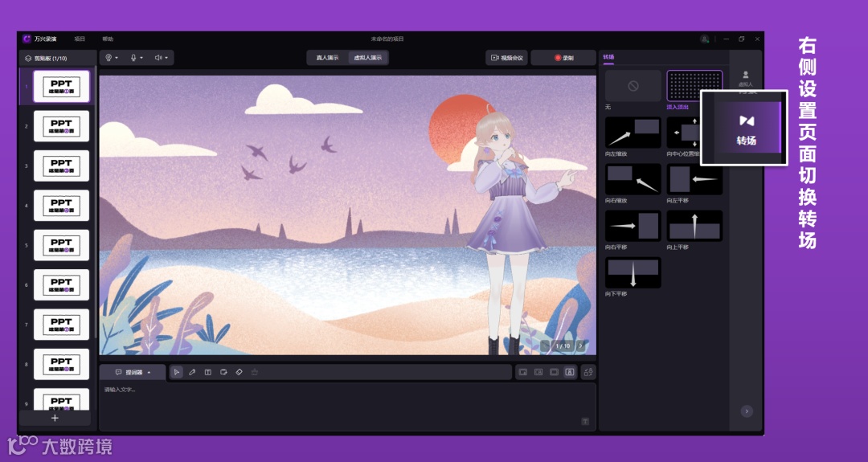Viewport: 868px width, 462px height.
Task: Click the teleprompter text size icon
Action: click(x=585, y=422)
